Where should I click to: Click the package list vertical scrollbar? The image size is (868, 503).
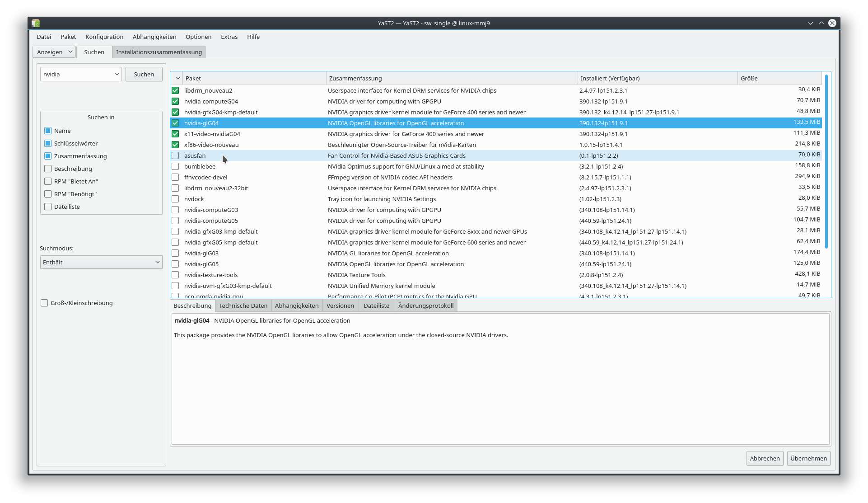point(826,161)
